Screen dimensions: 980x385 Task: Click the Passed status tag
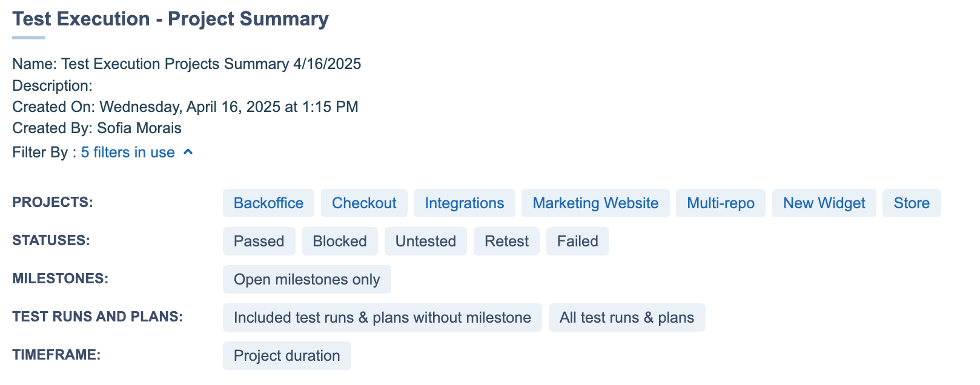click(259, 242)
